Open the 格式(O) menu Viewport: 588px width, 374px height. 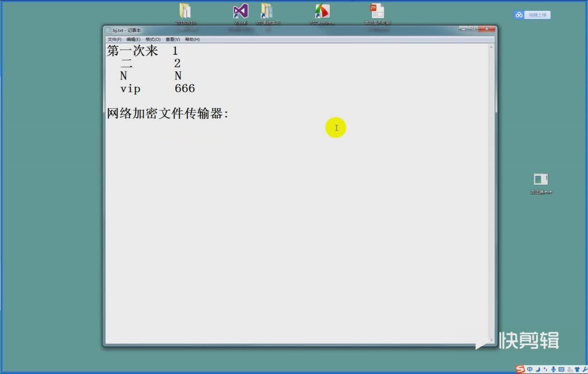point(153,39)
